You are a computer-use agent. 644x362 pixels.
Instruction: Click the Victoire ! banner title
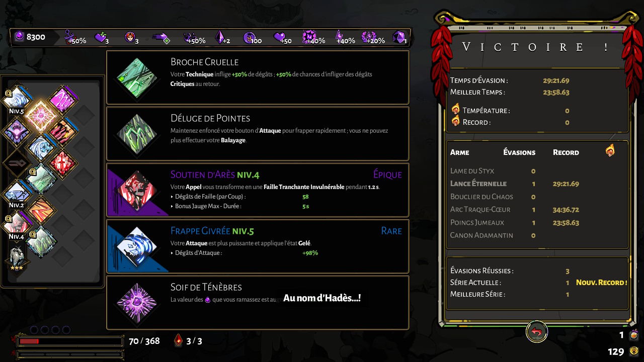(x=537, y=47)
